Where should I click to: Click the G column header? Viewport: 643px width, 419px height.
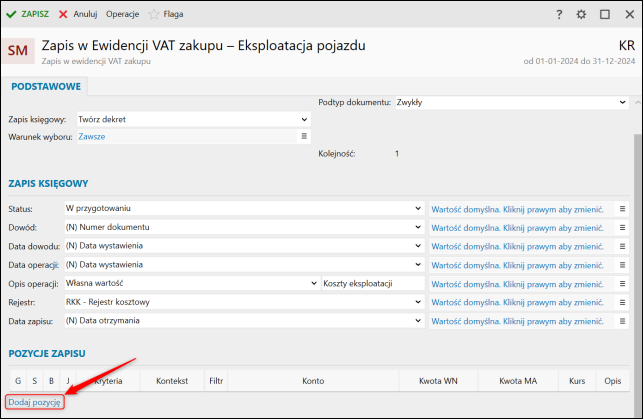coord(18,381)
